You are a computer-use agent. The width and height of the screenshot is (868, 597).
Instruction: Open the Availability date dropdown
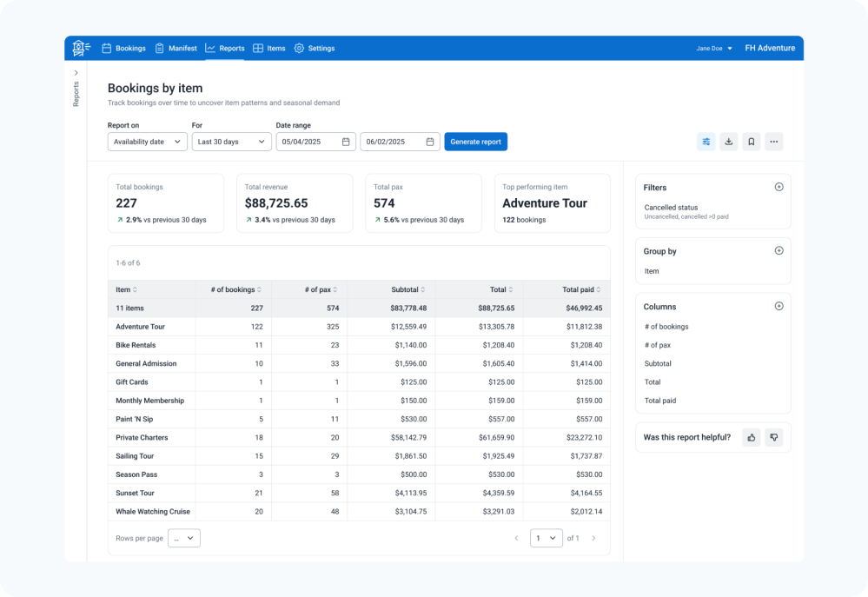[147, 142]
